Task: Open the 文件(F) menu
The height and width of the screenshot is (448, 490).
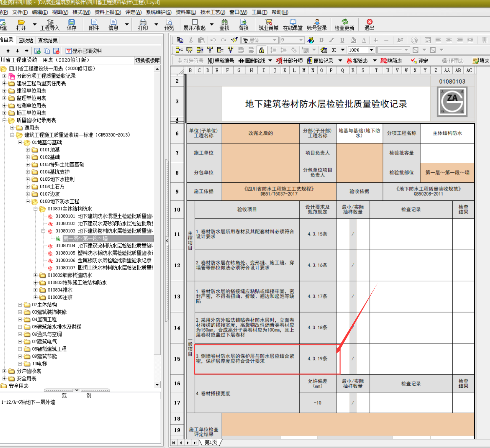Action: click(x=20, y=12)
